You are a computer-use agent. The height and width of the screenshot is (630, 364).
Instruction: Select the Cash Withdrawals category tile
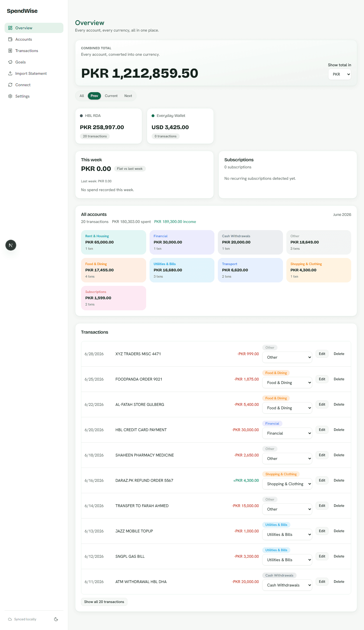tap(250, 242)
